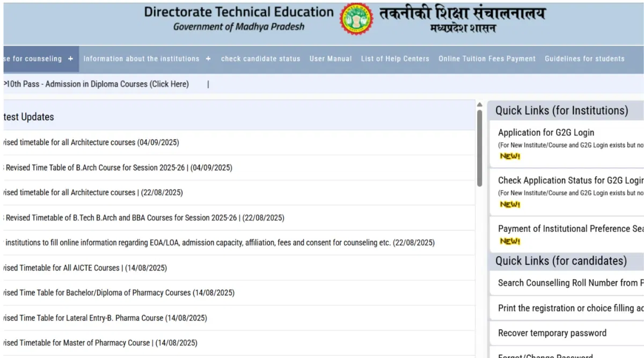
Task: Click Directorate Technical Education title text
Action: [x=239, y=12]
